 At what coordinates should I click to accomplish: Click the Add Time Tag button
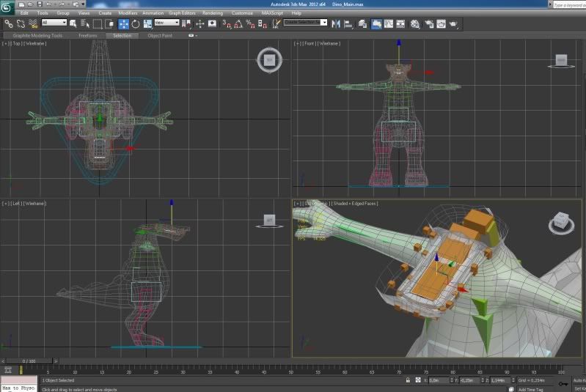click(531, 389)
